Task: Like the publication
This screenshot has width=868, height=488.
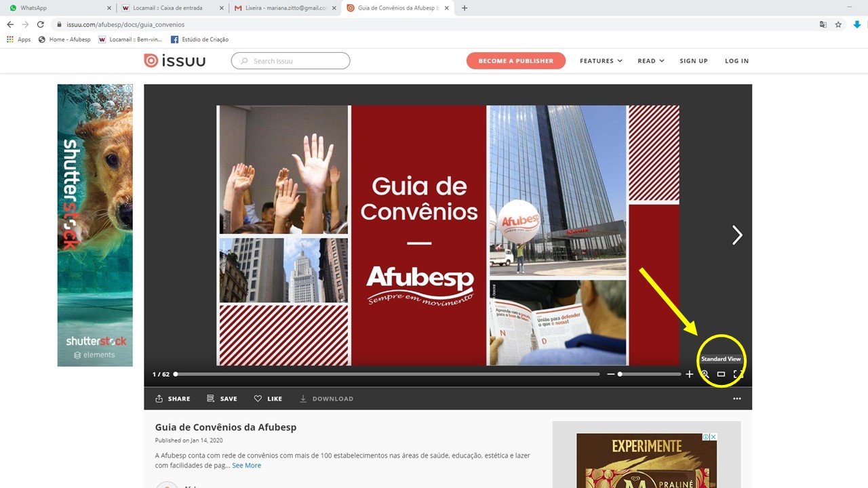Action: pyautogui.click(x=268, y=399)
